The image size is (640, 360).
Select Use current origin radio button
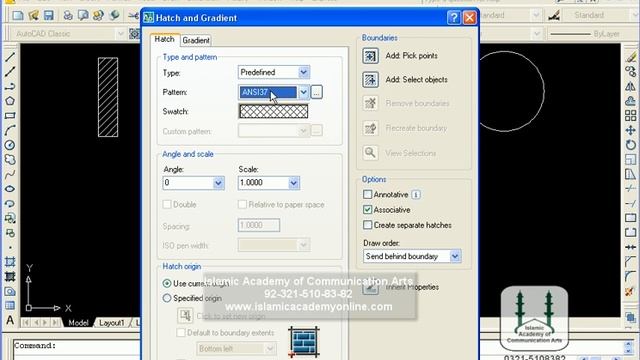[x=167, y=283]
